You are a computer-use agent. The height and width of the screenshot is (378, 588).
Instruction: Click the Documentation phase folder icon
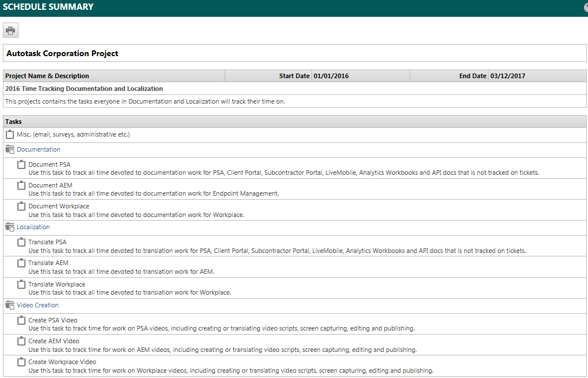(10, 149)
